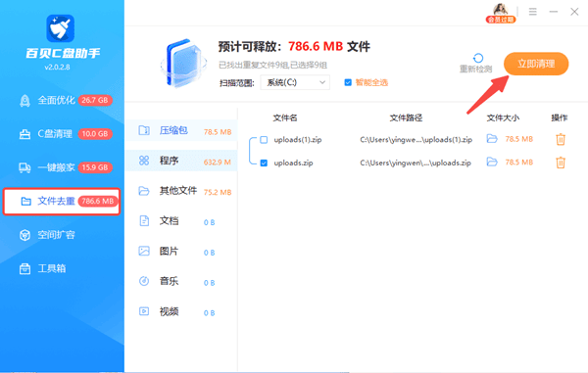Click the 百贝C盘助手 broom logo icon
Screen dimensions: 588x373
[x=61, y=28]
